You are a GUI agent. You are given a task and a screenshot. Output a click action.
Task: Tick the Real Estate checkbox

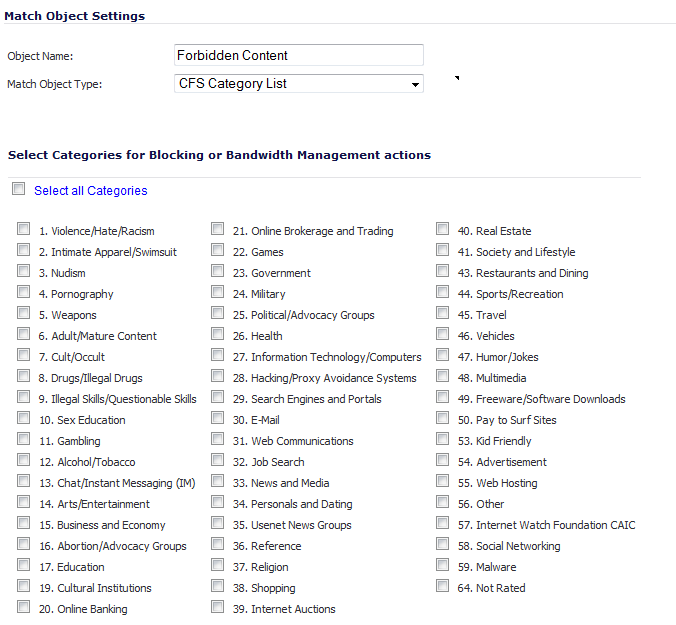(x=442, y=228)
